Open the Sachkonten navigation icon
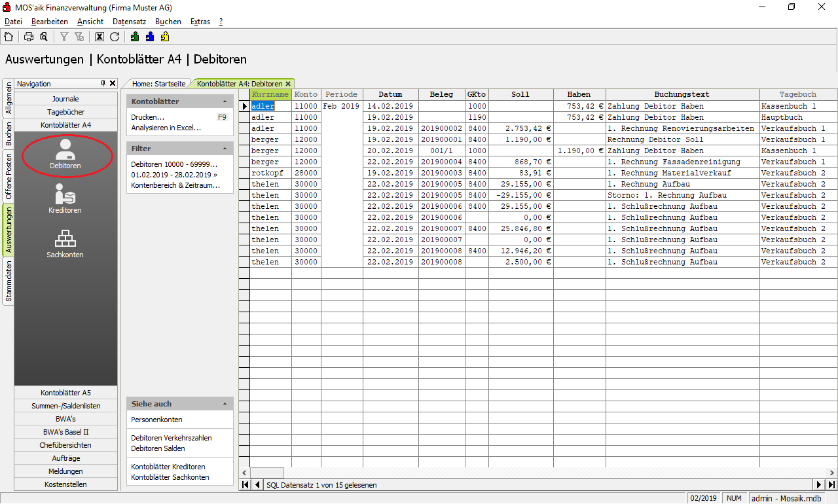 click(65, 243)
